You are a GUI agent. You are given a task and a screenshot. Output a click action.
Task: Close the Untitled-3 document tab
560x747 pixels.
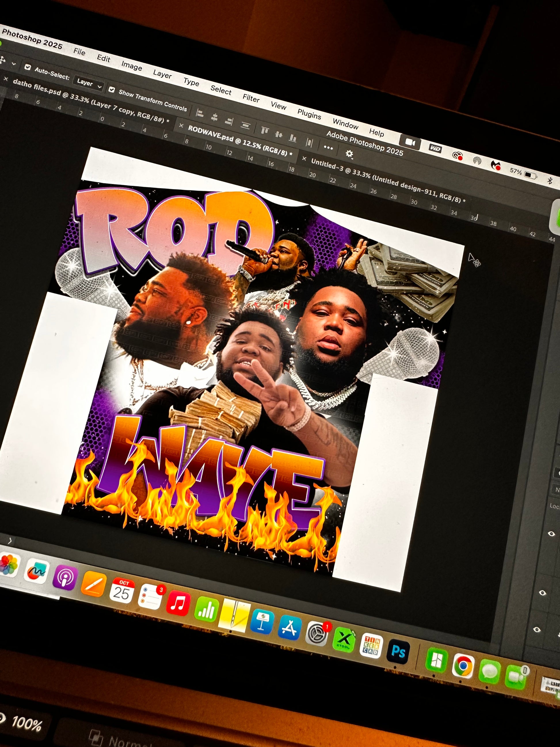coord(304,158)
